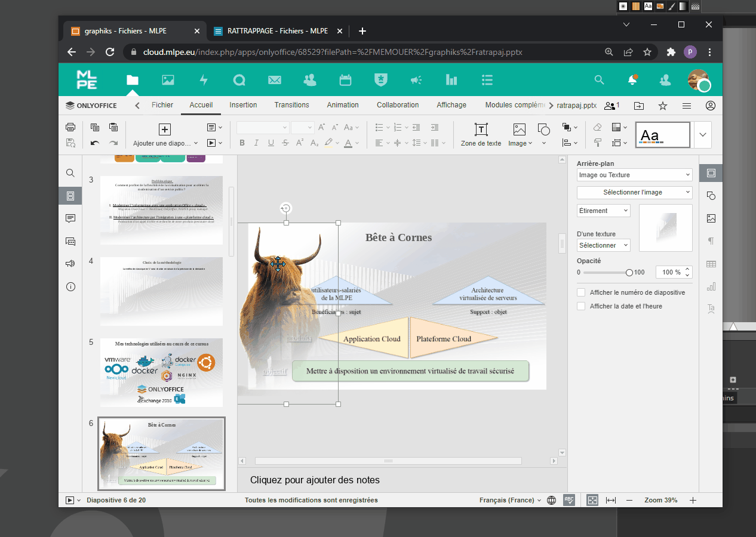Viewport: 756px width, 537px height.
Task: Click the print icon in the toolbar
Action: pyautogui.click(x=70, y=127)
